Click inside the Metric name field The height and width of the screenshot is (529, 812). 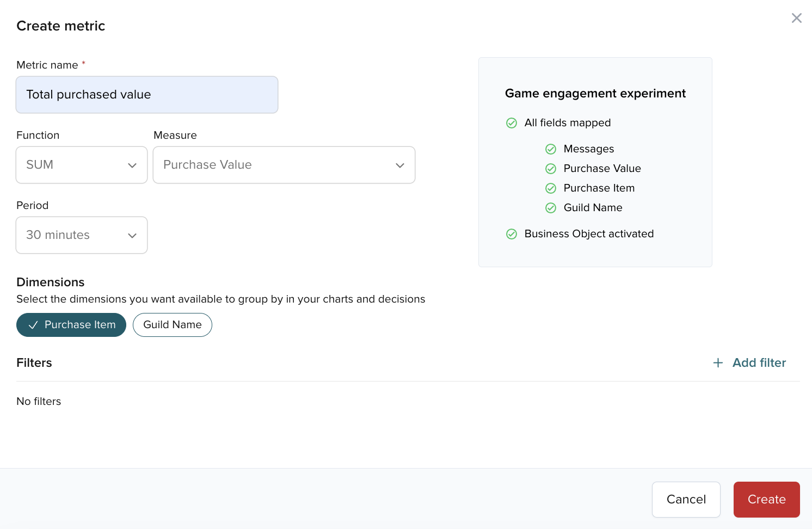coord(147,95)
